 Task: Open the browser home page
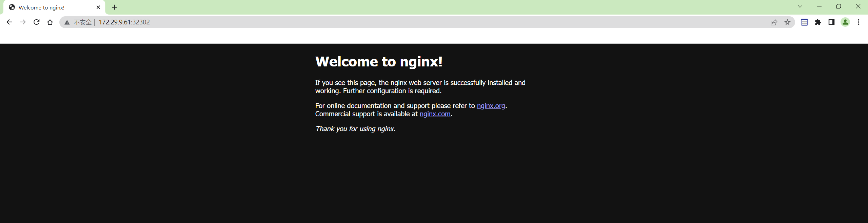(x=50, y=22)
